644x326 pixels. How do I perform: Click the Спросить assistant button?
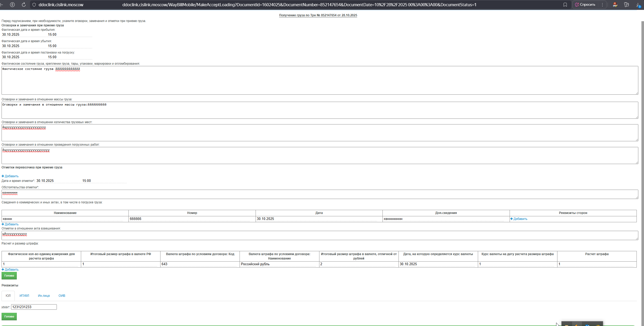click(585, 5)
